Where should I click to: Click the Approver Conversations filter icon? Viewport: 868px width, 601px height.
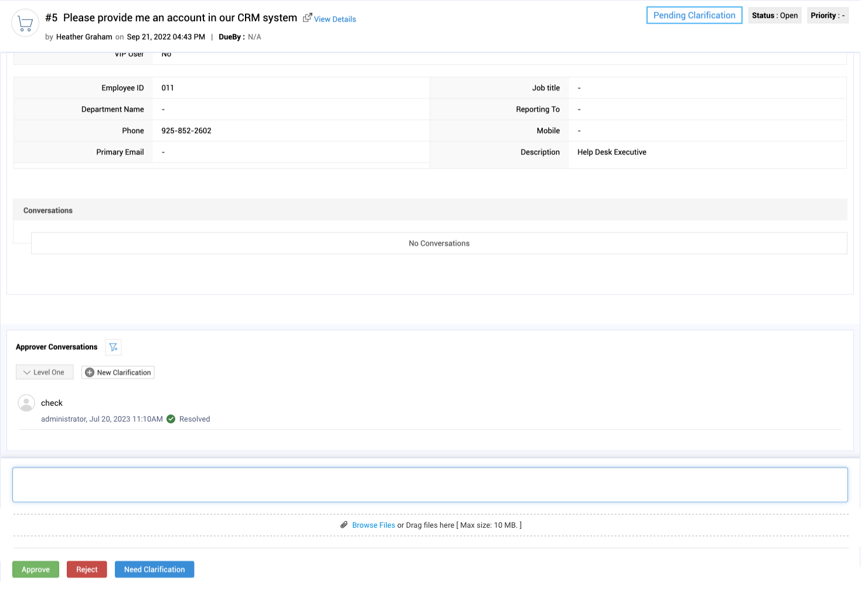(113, 347)
